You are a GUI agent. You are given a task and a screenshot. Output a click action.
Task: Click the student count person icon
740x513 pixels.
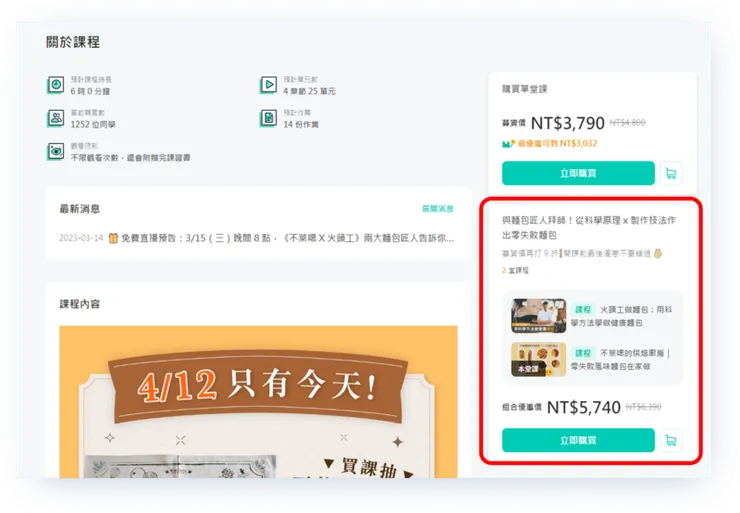pyautogui.click(x=55, y=118)
